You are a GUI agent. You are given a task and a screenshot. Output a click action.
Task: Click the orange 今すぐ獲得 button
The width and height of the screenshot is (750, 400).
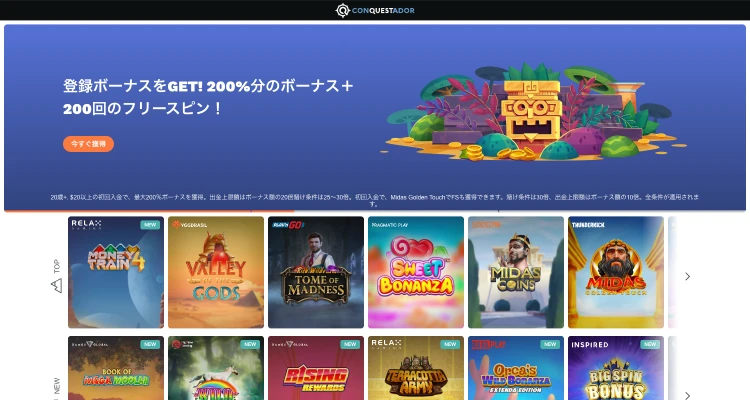[88, 144]
